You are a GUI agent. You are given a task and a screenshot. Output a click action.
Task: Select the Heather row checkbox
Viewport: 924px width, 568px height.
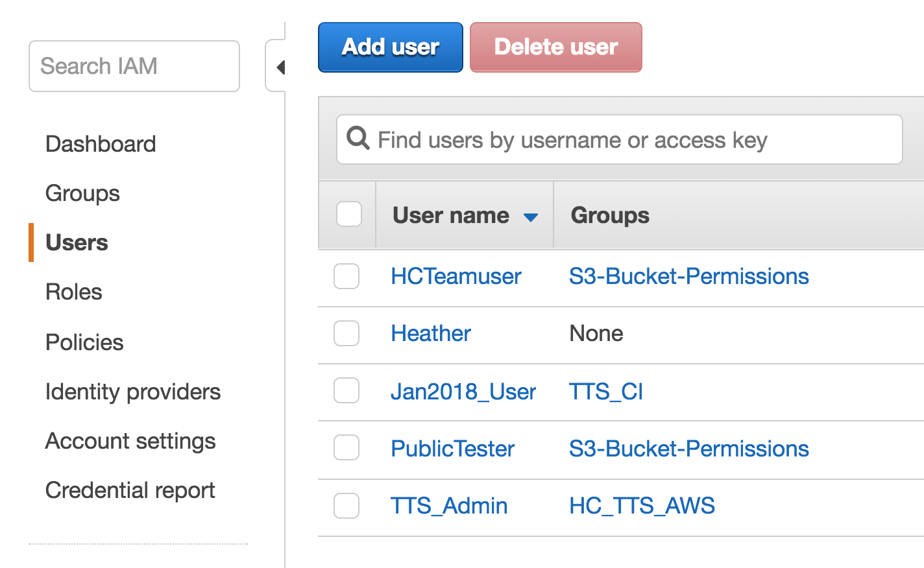(346, 333)
